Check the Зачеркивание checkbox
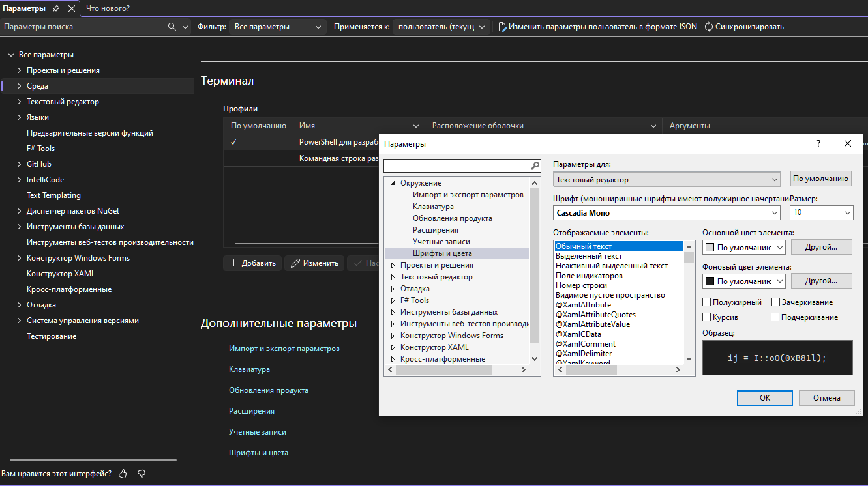The image size is (868, 486). click(775, 302)
